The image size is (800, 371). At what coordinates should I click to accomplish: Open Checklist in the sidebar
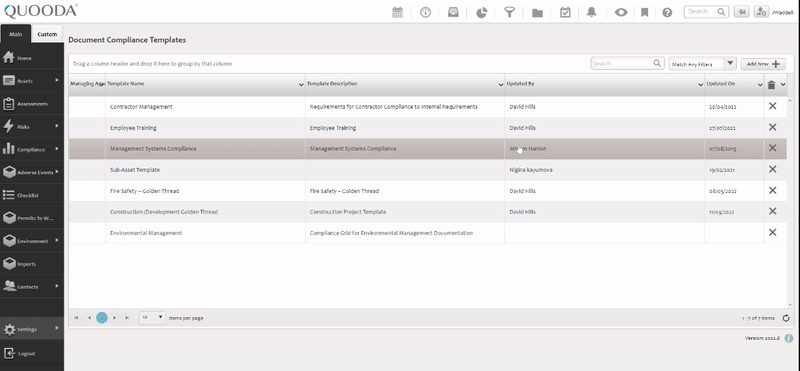[32, 195]
